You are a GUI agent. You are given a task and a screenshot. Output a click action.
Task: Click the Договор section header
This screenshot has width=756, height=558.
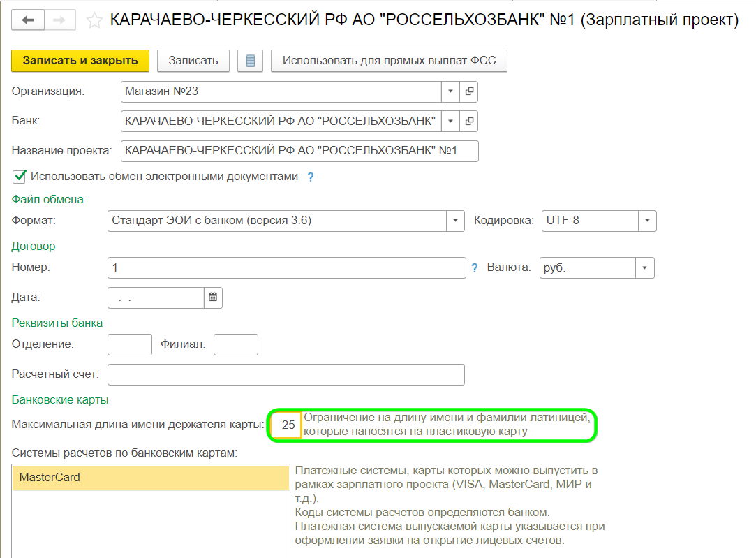(x=34, y=246)
